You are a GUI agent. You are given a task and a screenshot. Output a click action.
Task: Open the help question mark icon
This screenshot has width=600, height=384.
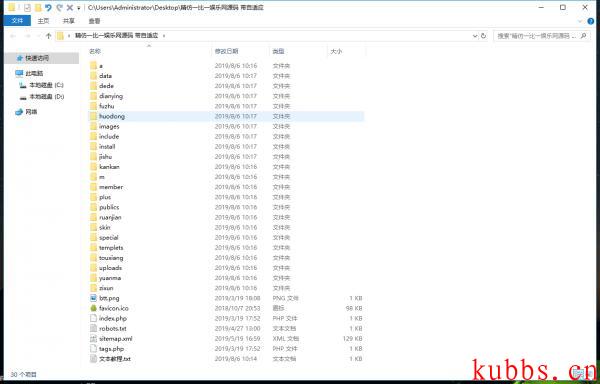(591, 21)
